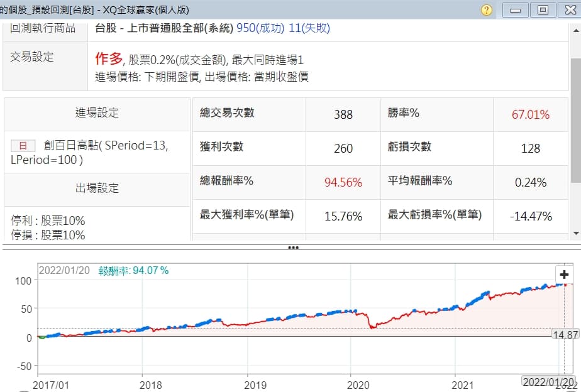Minimize the XQ backtest window
This screenshot has height=392, width=581.
(516, 10)
